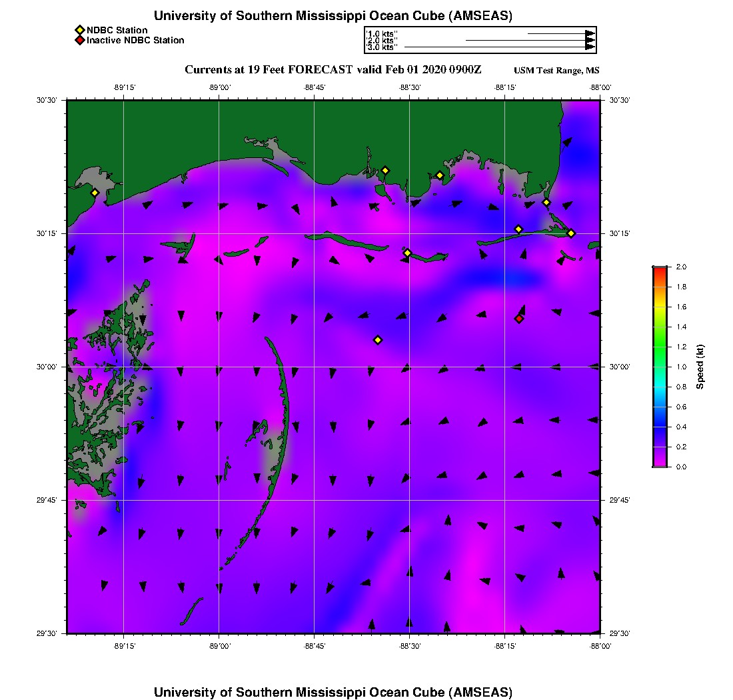This screenshot has width=733, height=700.
Task: Click the magenta bottom of the speed color bar
Action: 659,463
